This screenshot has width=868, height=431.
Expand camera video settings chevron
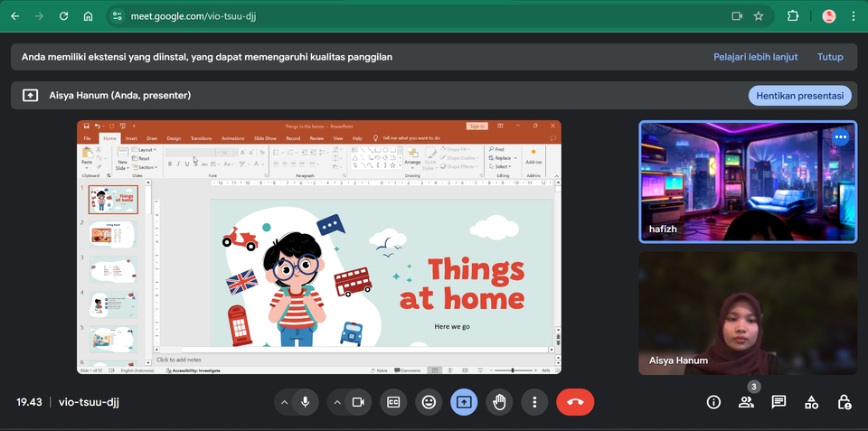tap(337, 402)
